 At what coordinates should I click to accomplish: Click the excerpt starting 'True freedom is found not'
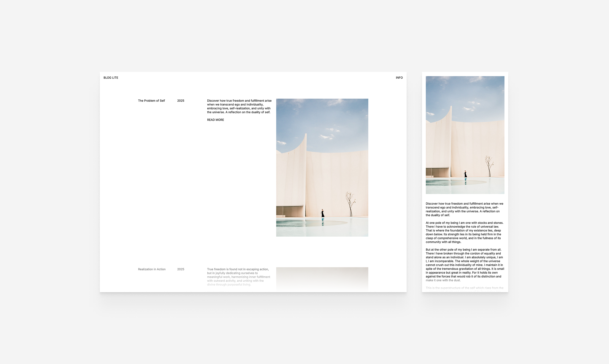(x=238, y=277)
